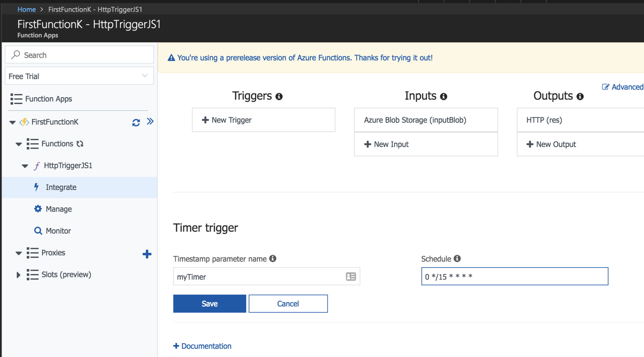This screenshot has width=644, height=357.
Task: Click the Integrate lightning bolt icon
Action: click(37, 187)
